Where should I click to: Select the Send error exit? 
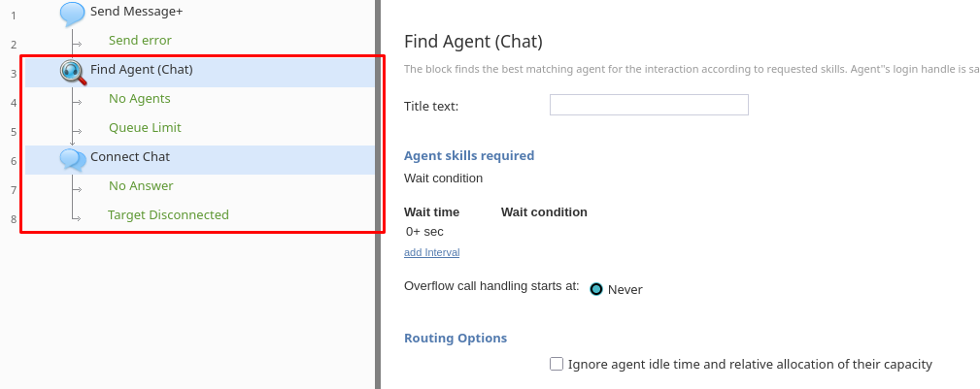coord(140,41)
